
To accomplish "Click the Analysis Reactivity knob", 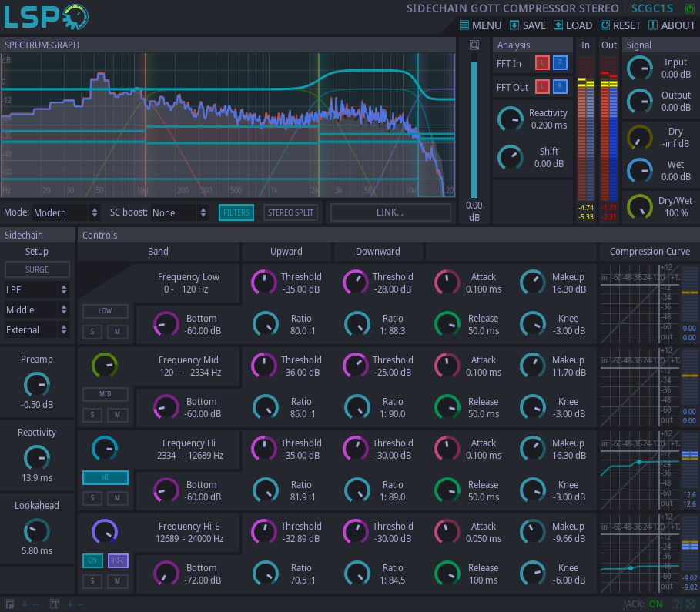I will pyautogui.click(x=511, y=119).
